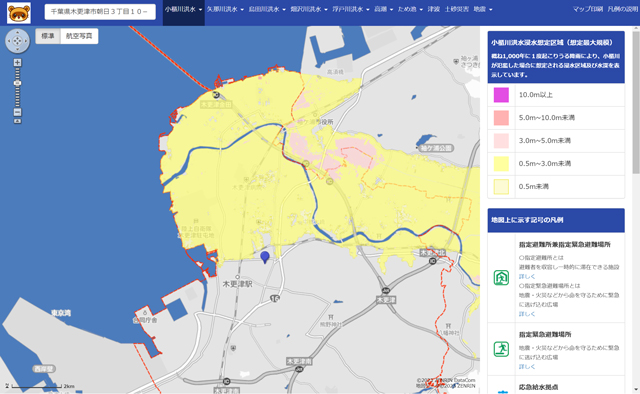Center the map with the compass middle button
The image size is (640, 394).
coord(17,41)
